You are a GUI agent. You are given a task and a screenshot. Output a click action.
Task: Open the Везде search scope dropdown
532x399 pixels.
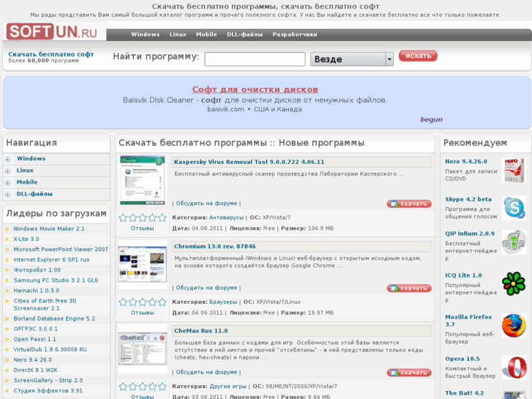coord(352,59)
